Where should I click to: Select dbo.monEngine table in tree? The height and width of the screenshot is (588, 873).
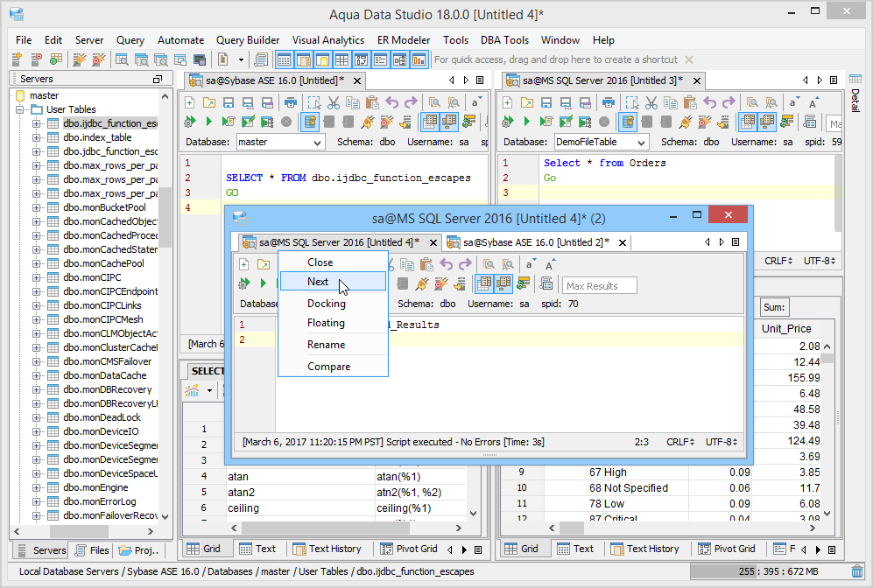click(x=95, y=487)
